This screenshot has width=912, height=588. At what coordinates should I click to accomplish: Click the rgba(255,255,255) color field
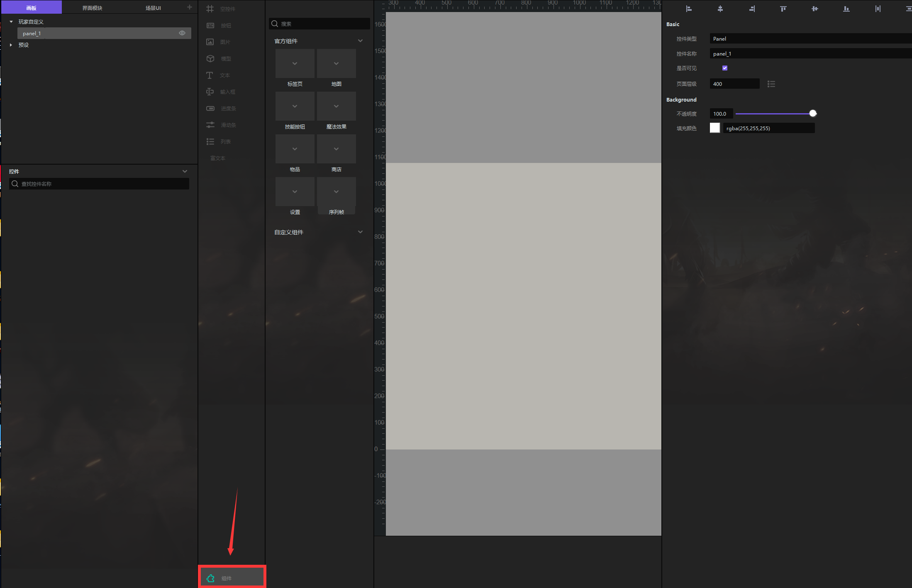pos(769,128)
